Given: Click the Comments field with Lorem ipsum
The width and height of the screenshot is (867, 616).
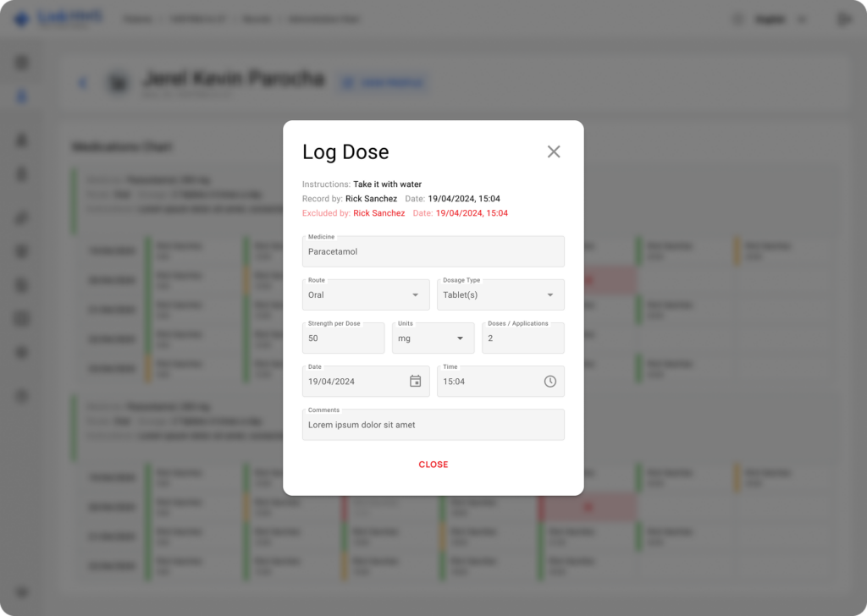Looking at the screenshot, I should click(433, 425).
